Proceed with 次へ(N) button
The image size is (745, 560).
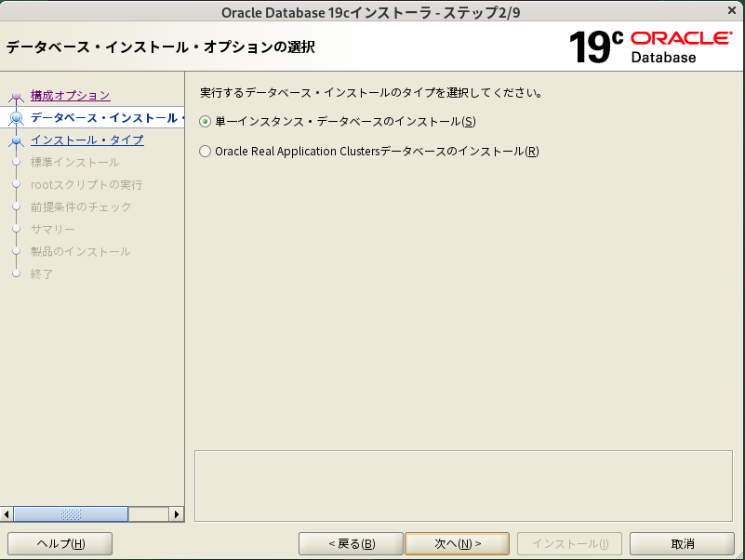click(457, 544)
